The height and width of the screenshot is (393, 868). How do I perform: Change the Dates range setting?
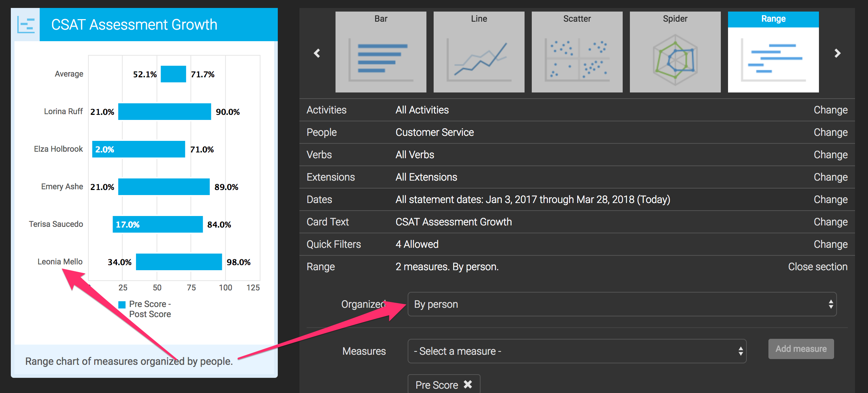point(830,199)
